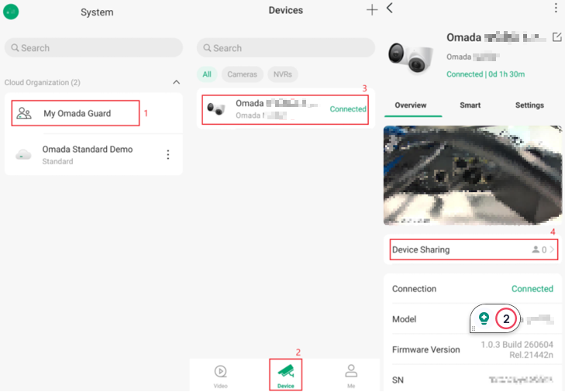Open the Settings tab
The image size is (565, 392).
[x=529, y=105]
